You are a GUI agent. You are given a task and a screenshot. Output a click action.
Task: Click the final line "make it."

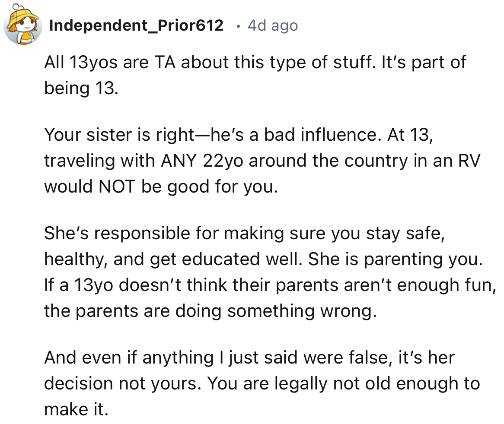[76, 409]
